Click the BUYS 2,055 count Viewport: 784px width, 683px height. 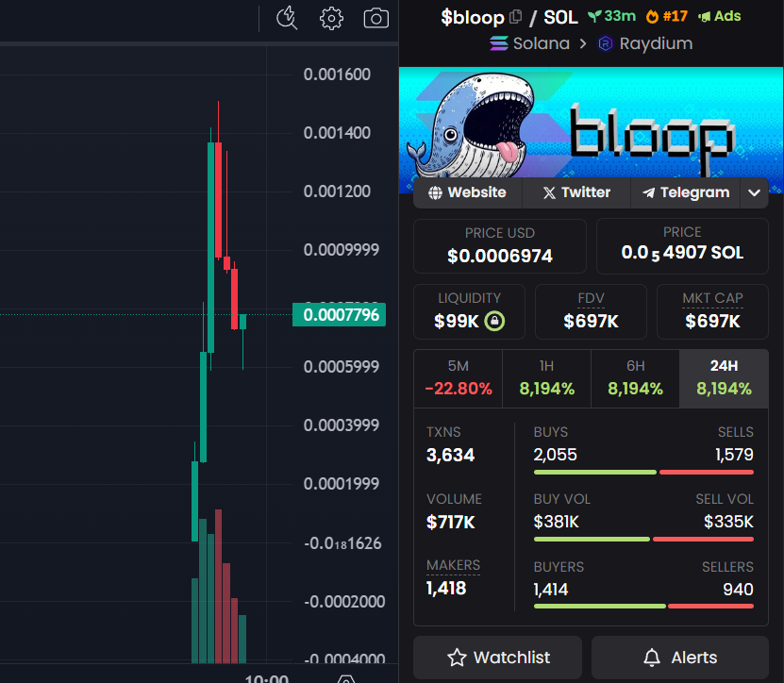pos(555,455)
